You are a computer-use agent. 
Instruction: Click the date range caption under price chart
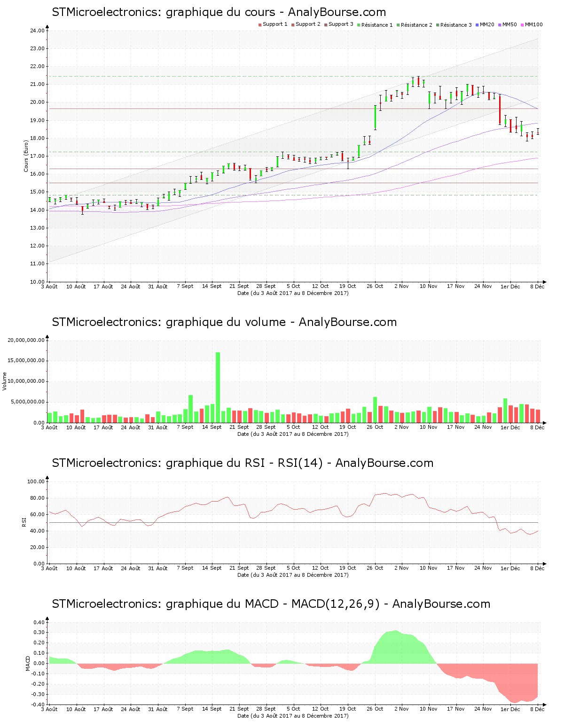click(293, 293)
